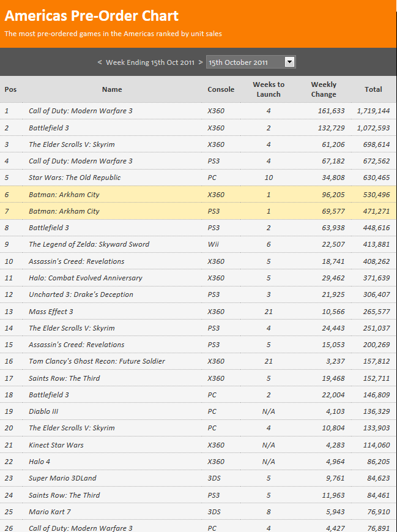Select Halo: Combat Evolved Anniversary entry
Image resolution: width=397 pixels, height=532 pixels.
85,278
